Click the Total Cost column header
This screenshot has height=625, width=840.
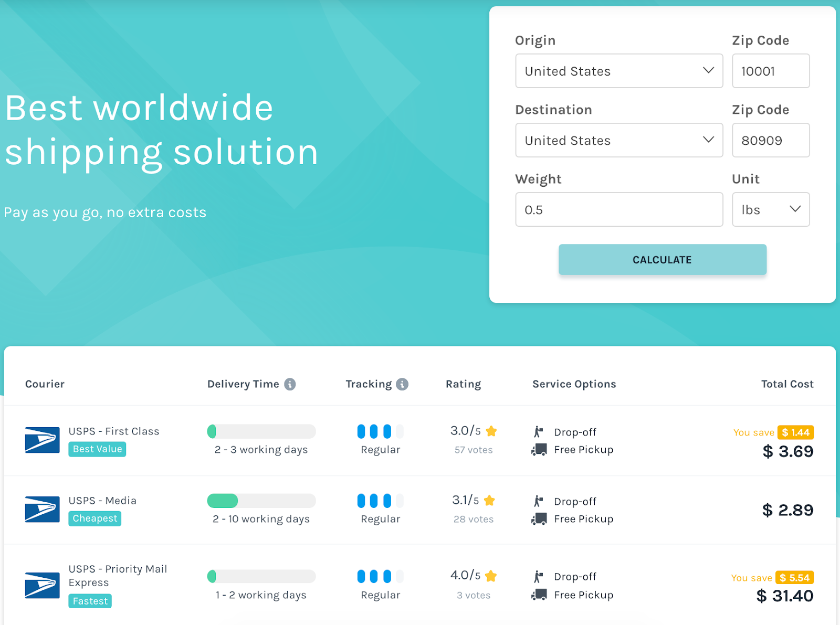click(x=787, y=384)
